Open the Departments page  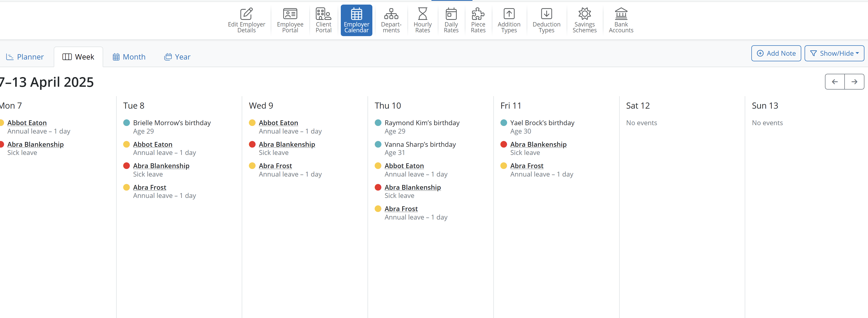click(x=391, y=20)
